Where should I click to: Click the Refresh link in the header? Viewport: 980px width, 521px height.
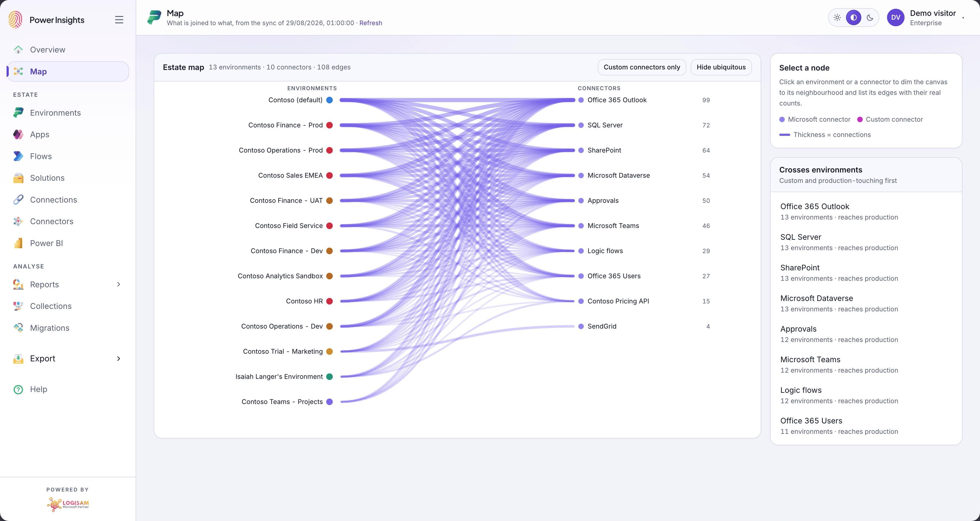tap(371, 23)
